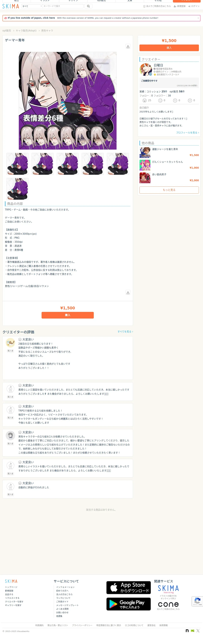
Task: Click the search magnifier icon
Action: 88,6
